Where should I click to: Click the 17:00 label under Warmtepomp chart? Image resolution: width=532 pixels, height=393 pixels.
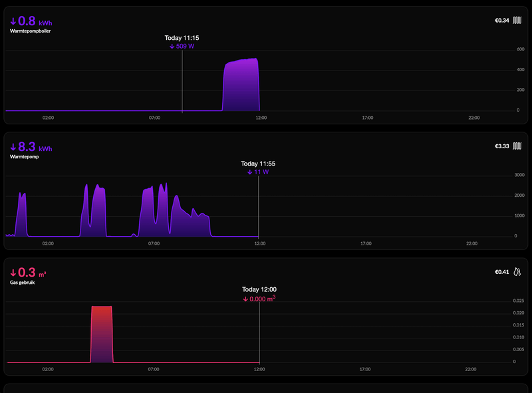tap(366, 243)
